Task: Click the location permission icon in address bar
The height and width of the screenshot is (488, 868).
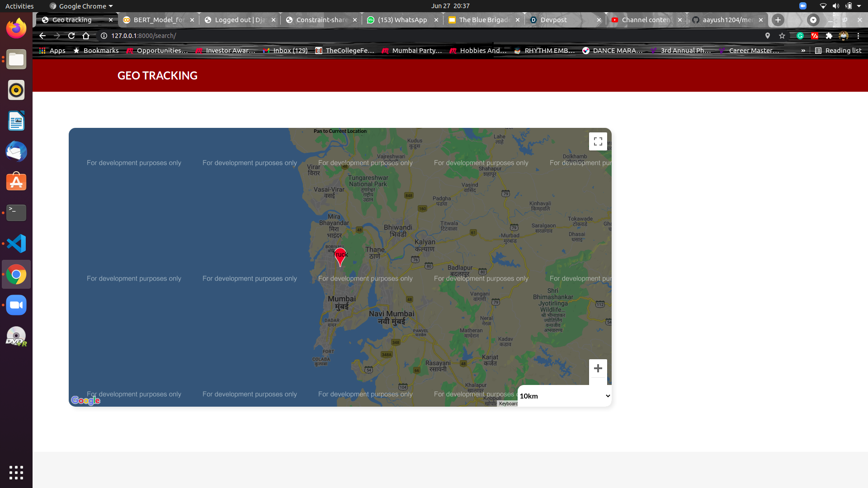Action: (767, 36)
